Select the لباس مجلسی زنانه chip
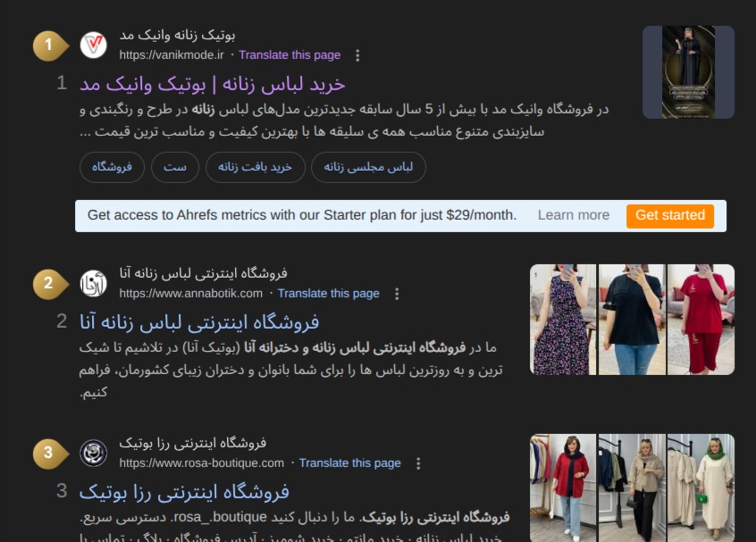 tap(368, 167)
